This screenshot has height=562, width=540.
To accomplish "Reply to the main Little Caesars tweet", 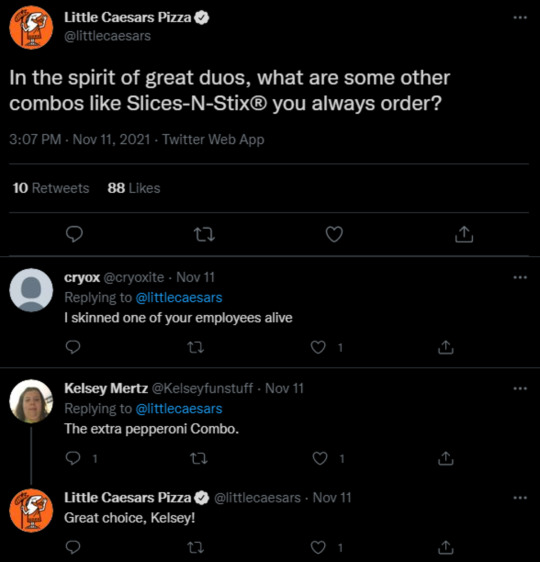I will coord(75,234).
